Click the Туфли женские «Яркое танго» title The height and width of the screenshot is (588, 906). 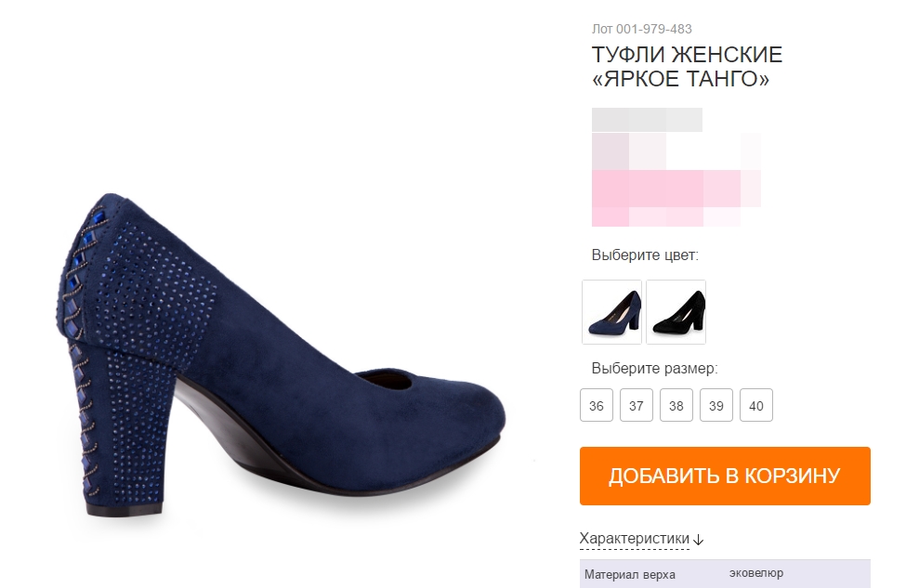tap(687, 67)
